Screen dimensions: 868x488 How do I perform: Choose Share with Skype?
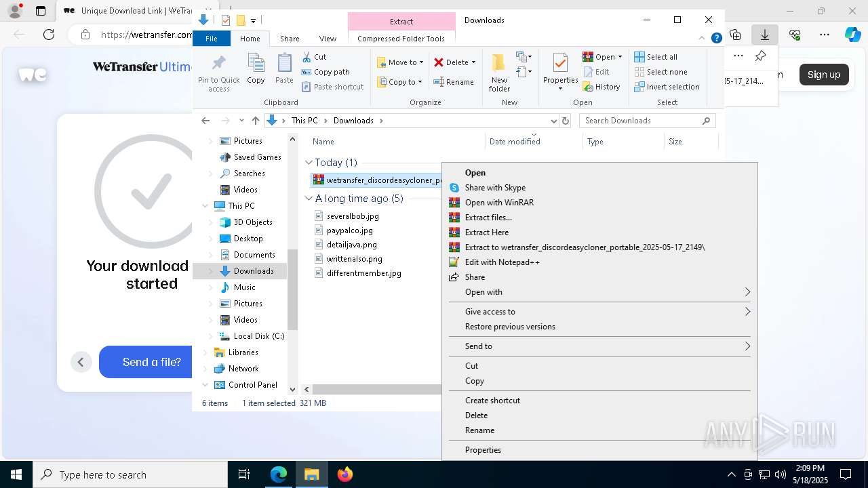click(x=599, y=188)
